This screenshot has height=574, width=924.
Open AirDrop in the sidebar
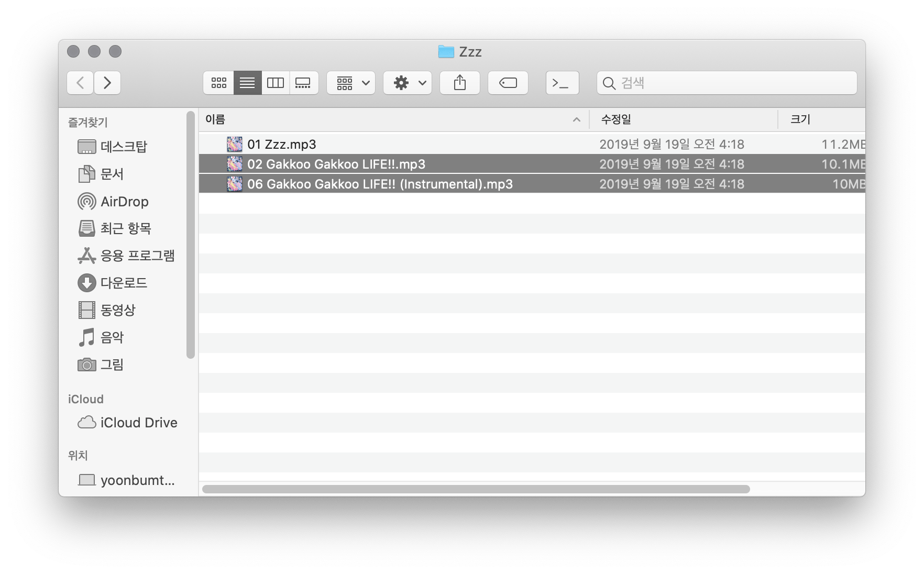pos(124,202)
